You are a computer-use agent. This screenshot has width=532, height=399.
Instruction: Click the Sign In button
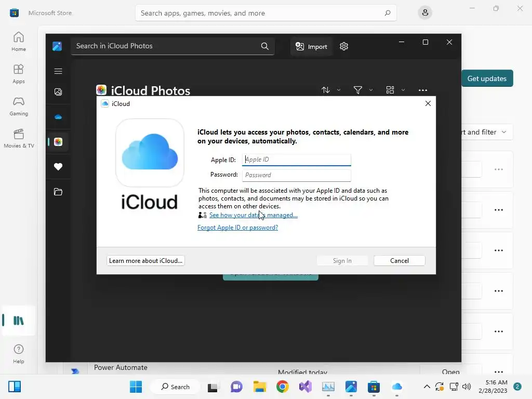(x=342, y=261)
